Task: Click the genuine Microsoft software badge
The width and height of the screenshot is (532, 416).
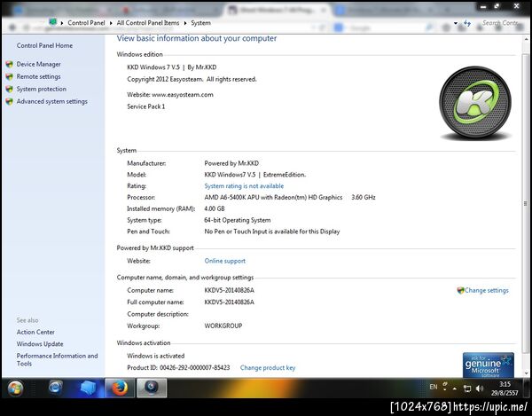Action: (489, 365)
